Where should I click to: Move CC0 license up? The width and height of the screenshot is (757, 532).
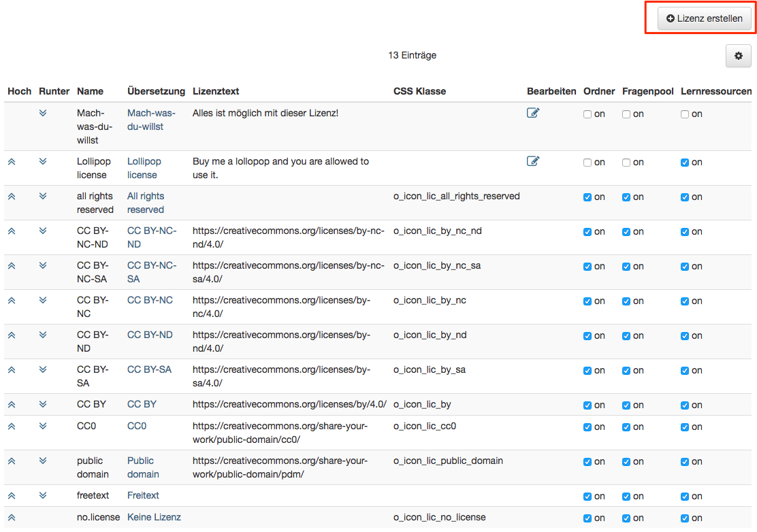coord(12,426)
